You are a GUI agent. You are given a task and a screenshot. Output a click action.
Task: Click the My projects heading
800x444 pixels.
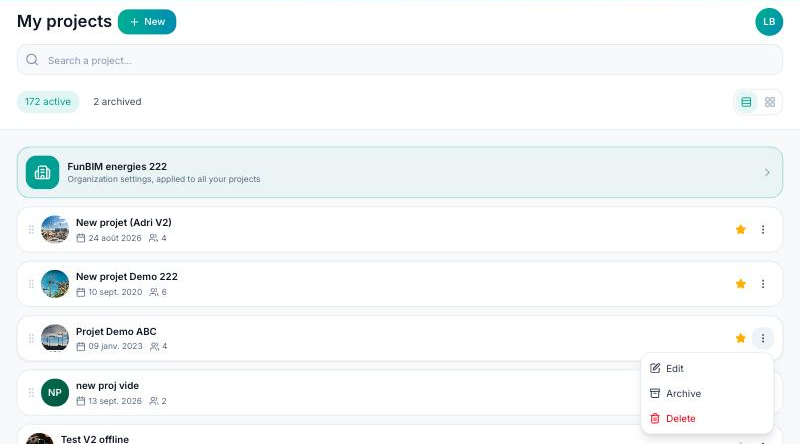[x=64, y=21]
